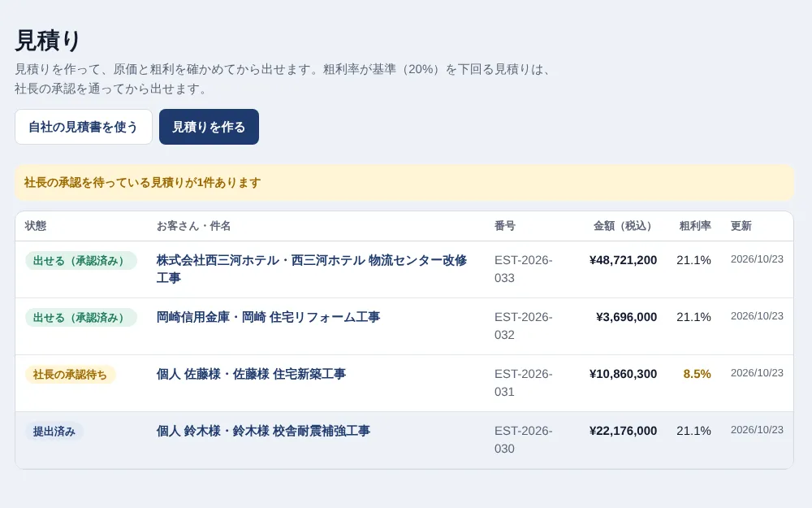Click the 岡崎信用金庫 row's 出せる（承認済み） badge
Screen dimensions: 812x508
[81, 317]
